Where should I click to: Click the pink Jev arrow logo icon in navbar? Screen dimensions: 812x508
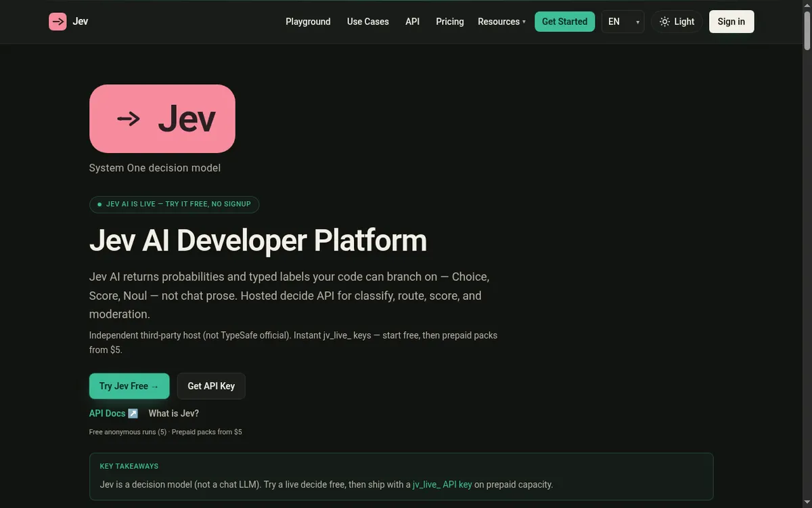(58, 22)
